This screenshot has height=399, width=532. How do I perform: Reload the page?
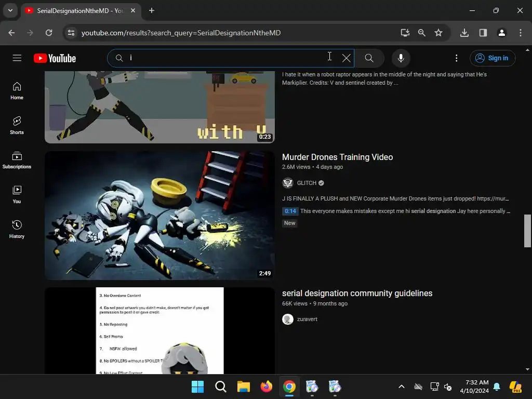click(49, 33)
